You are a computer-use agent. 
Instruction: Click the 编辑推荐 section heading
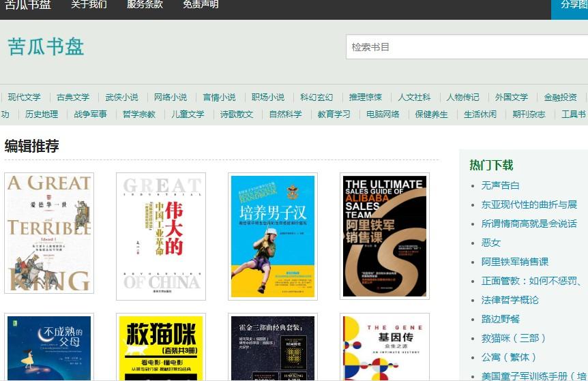click(x=32, y=146)
